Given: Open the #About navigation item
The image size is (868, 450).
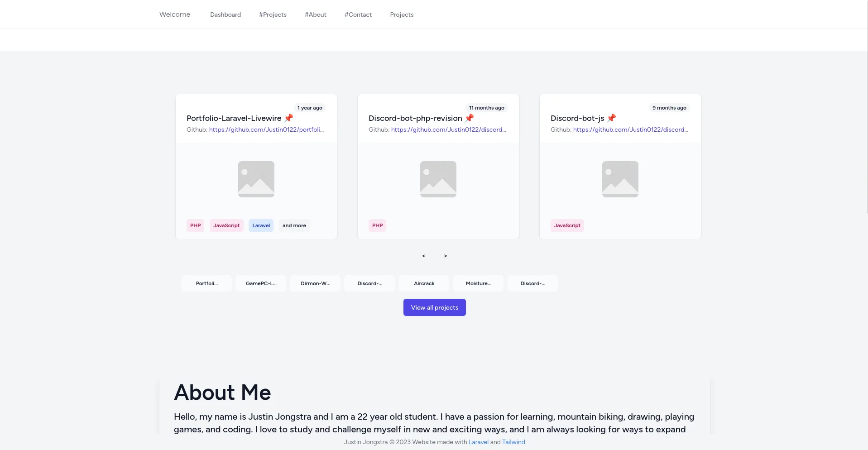Looking at the screenshot, I should click(315, 14).
